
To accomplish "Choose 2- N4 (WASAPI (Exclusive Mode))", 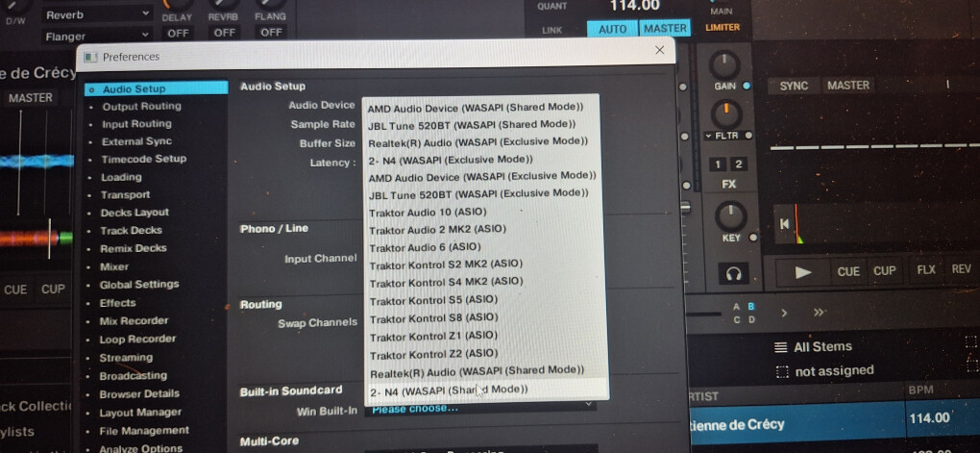I will (x=450, y=159).
